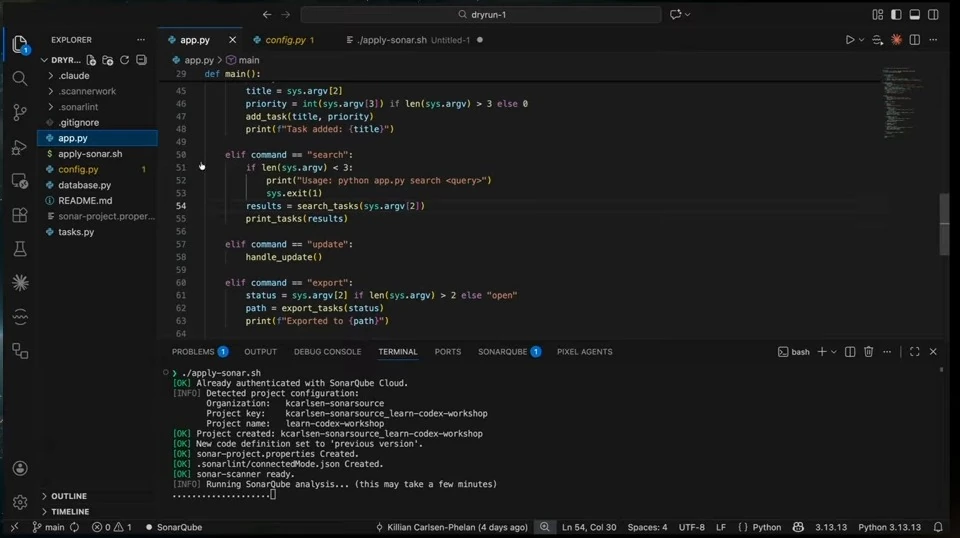Open Run and Debug view
The width and height of the screenshot is (960, 538).
pyautogui.click(x=20, y=147)
